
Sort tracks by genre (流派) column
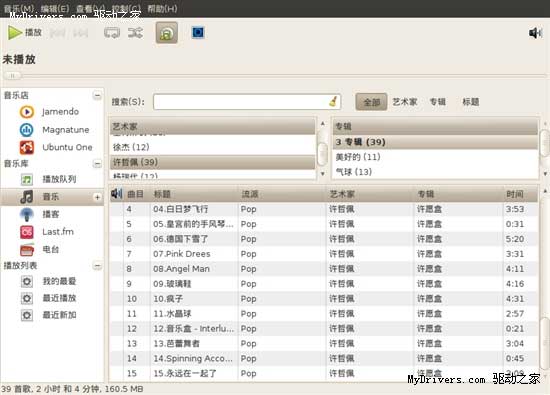pyautogui.click(x=282, y=194)
